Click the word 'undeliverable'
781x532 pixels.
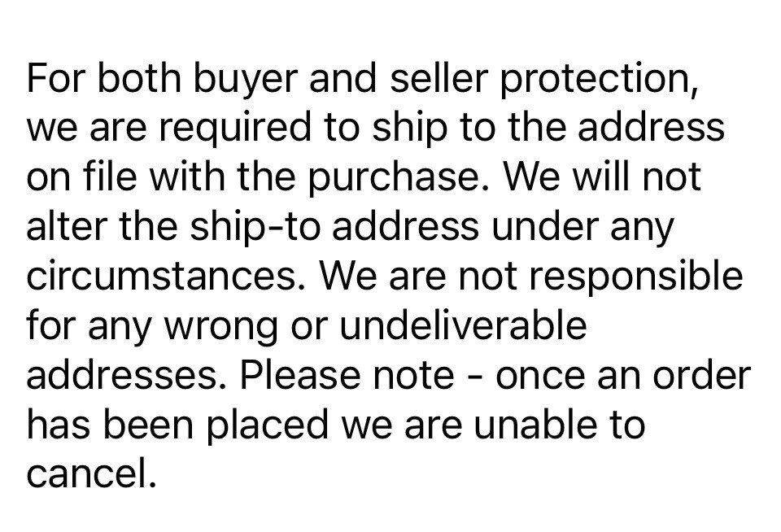pos(462,325)
